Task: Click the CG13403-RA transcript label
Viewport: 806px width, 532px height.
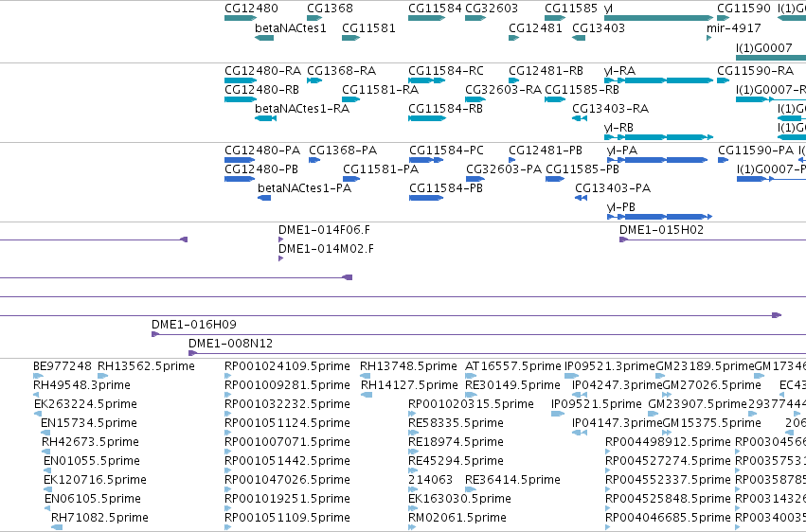Action: [610, 108]
